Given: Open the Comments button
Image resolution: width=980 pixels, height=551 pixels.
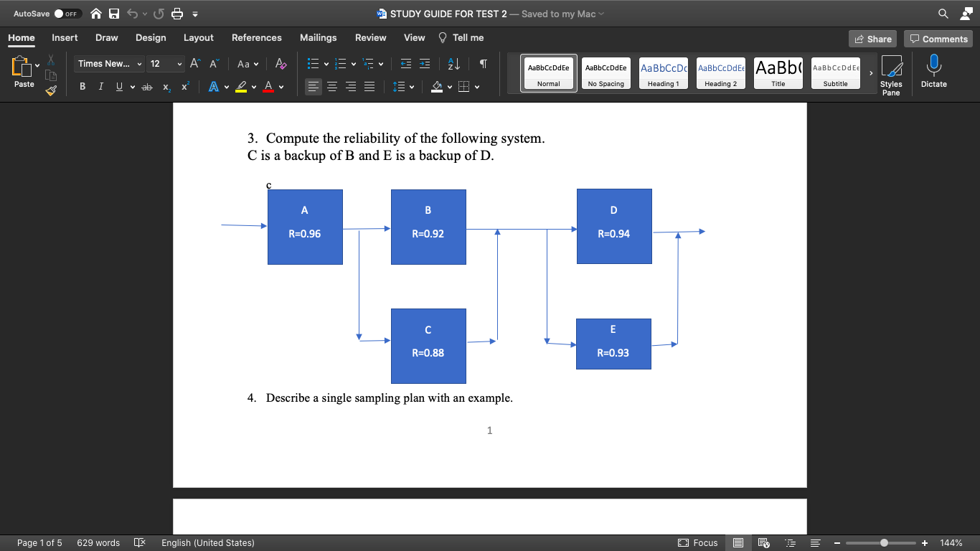Looking at the screenshot, I should click(x=938, y=39).
